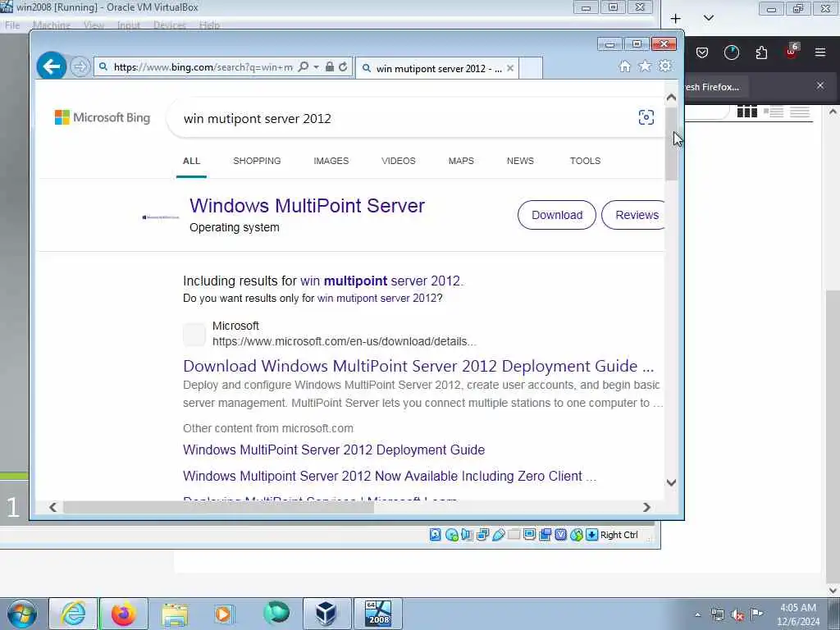Click VirtualBox network adapter status icon

tap(482, 535)
